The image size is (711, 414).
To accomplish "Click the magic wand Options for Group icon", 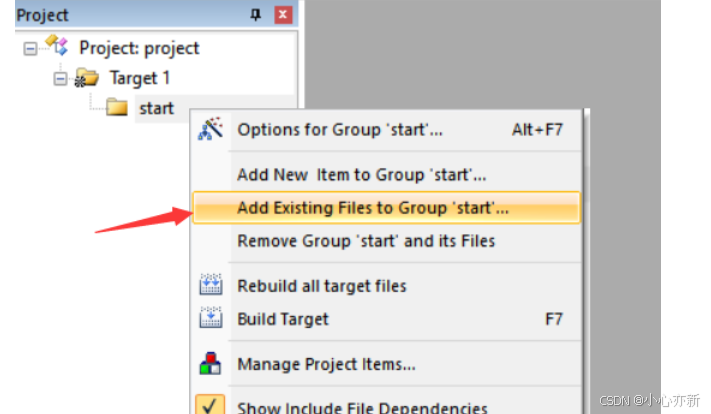I will coord(210,129).
